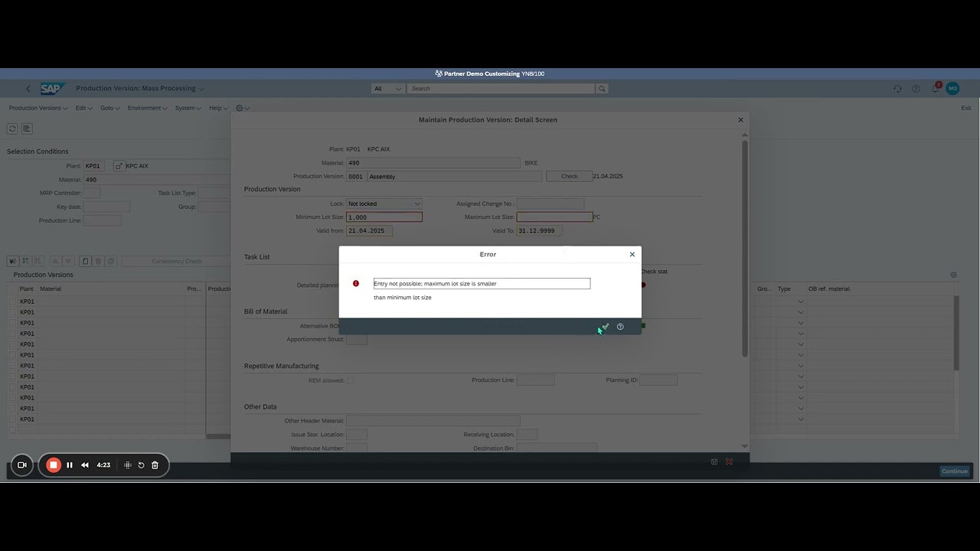The height and width of the screenshot is (551, 980).
Task: Click the Consistency Check button
Action: tap(177, 261)
